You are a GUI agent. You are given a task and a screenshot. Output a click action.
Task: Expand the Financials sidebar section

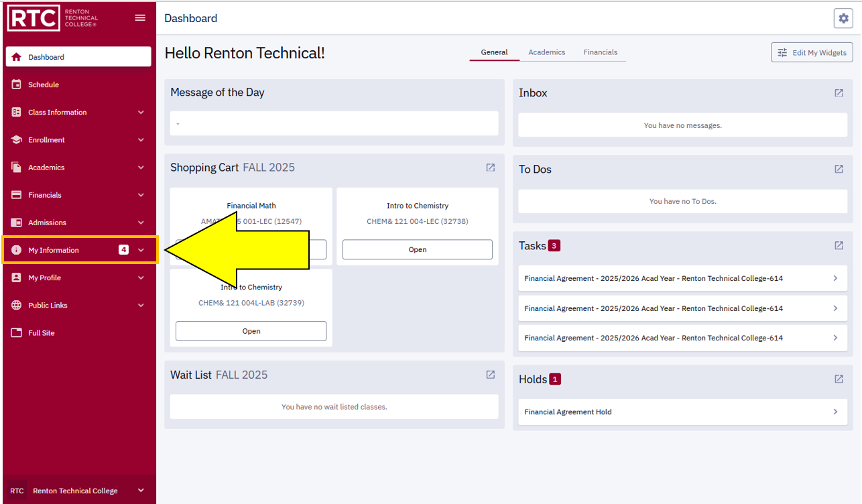tap(79, 195)
